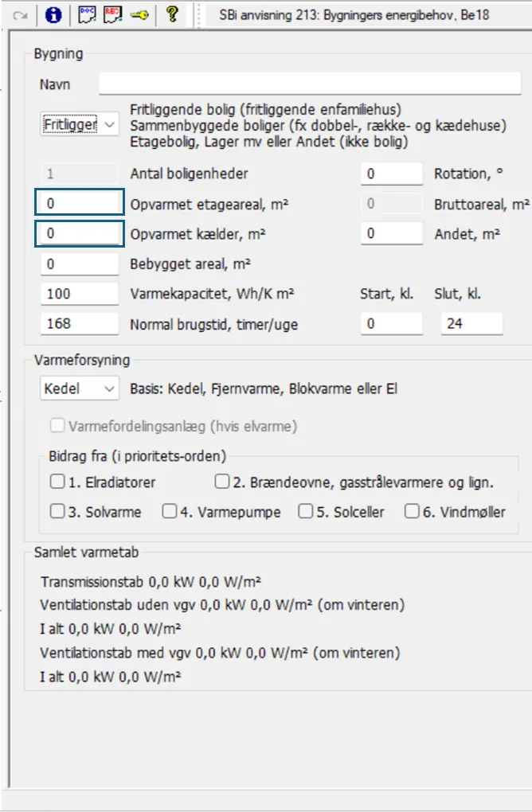Click the Slut kl. field showing 24
The height and width of the screenshot is (812, 532).
click(x=472, y=324)
